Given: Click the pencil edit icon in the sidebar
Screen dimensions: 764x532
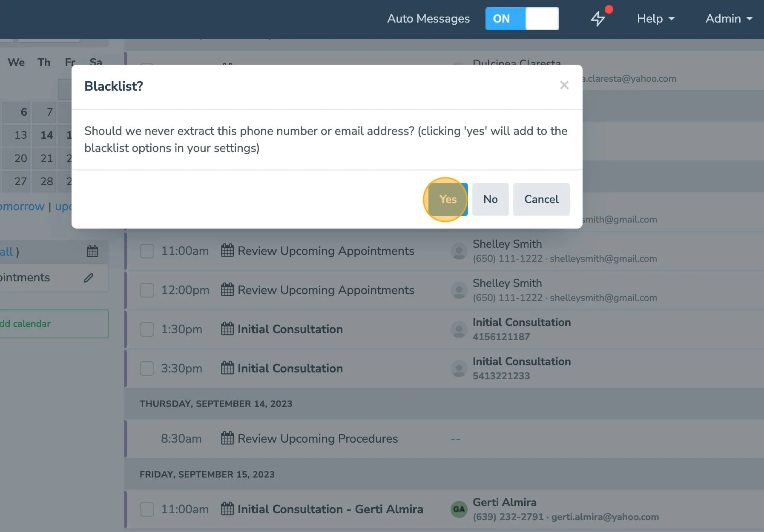Looking at the screenshot, I should point(89,278).
